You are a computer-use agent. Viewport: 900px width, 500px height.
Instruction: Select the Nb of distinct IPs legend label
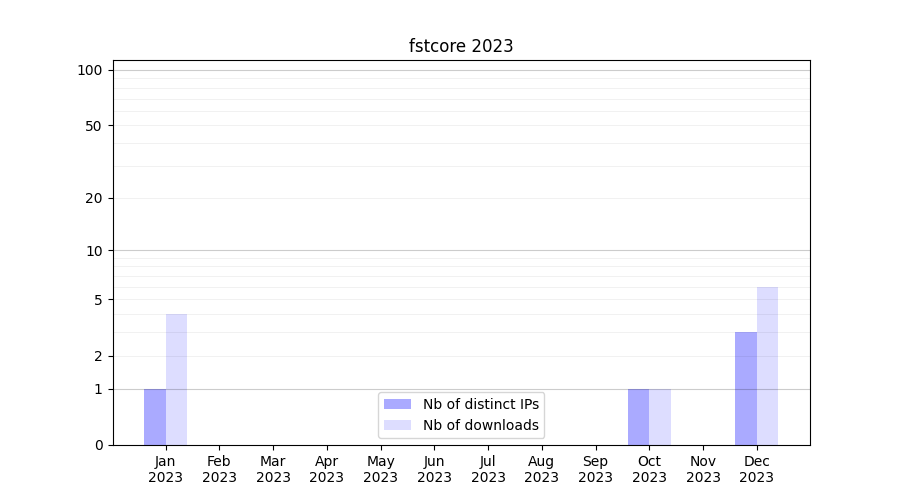481,404
